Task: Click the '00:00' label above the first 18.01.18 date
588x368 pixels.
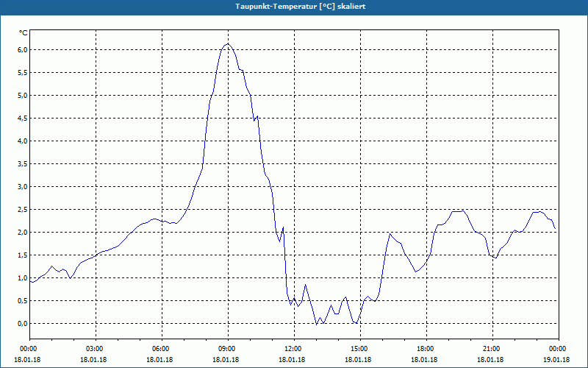Action: click(x=27, y=349)
